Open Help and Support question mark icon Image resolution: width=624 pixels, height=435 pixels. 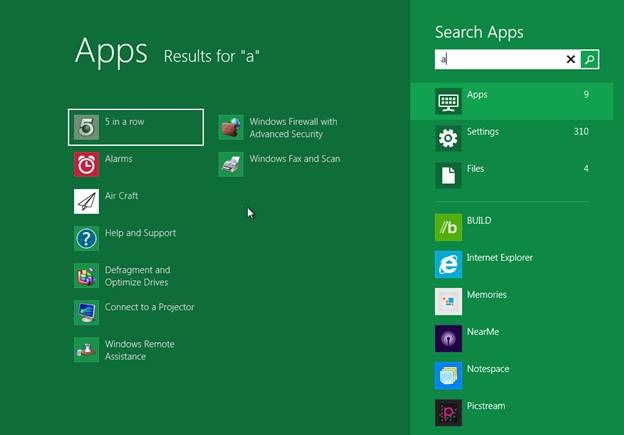(x=87, y=238)
